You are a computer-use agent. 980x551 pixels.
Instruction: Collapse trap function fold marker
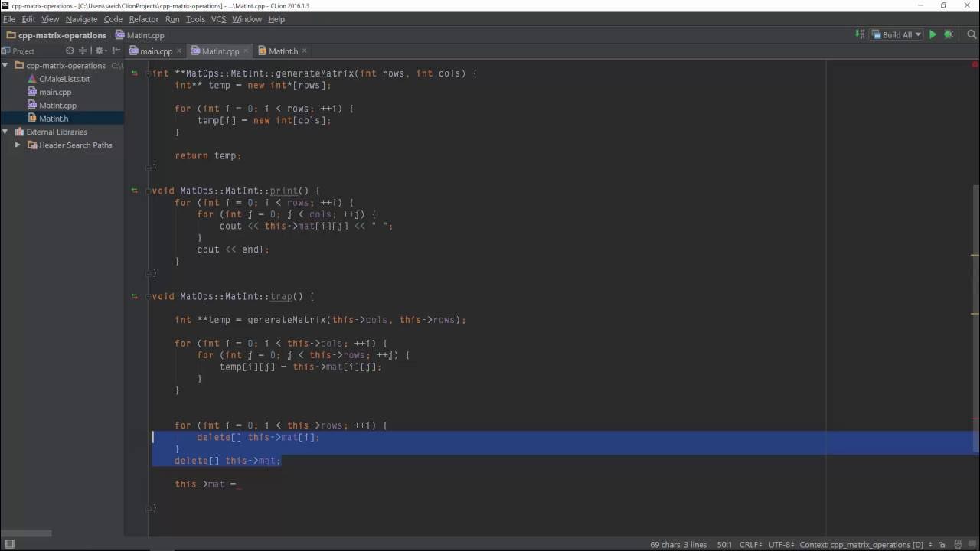(x=149, y=296)
